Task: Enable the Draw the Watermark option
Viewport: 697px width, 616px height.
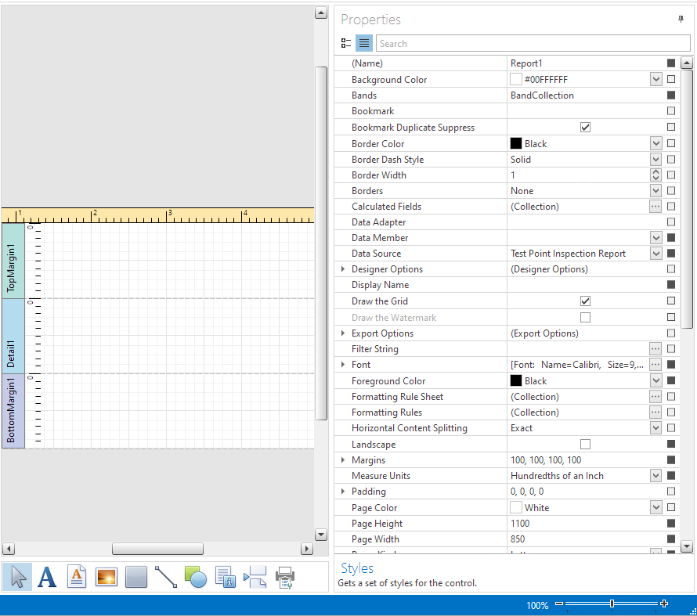Action: click(585, 317)
